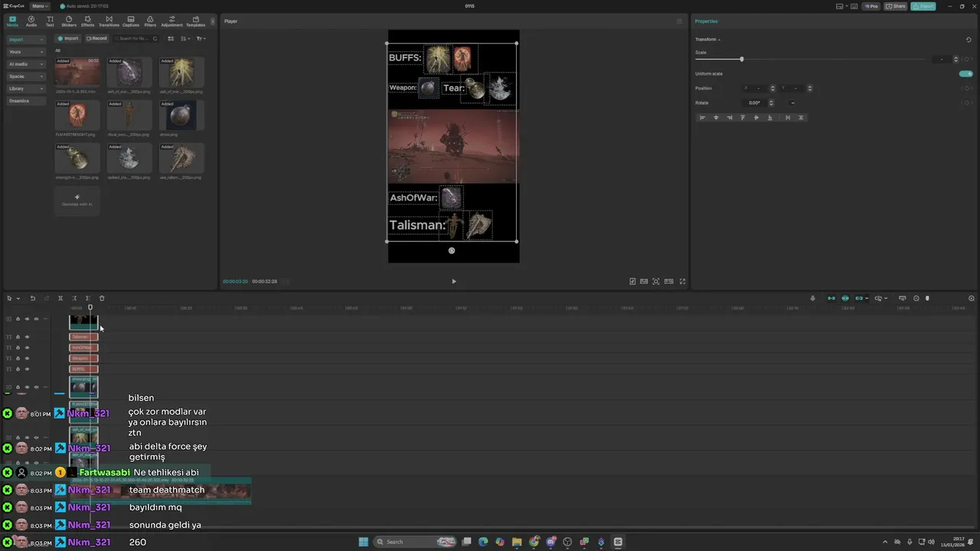Screen dimensions: 980x551
Task: Expand the Spaces sidebar section
Action: click(26, 77)
